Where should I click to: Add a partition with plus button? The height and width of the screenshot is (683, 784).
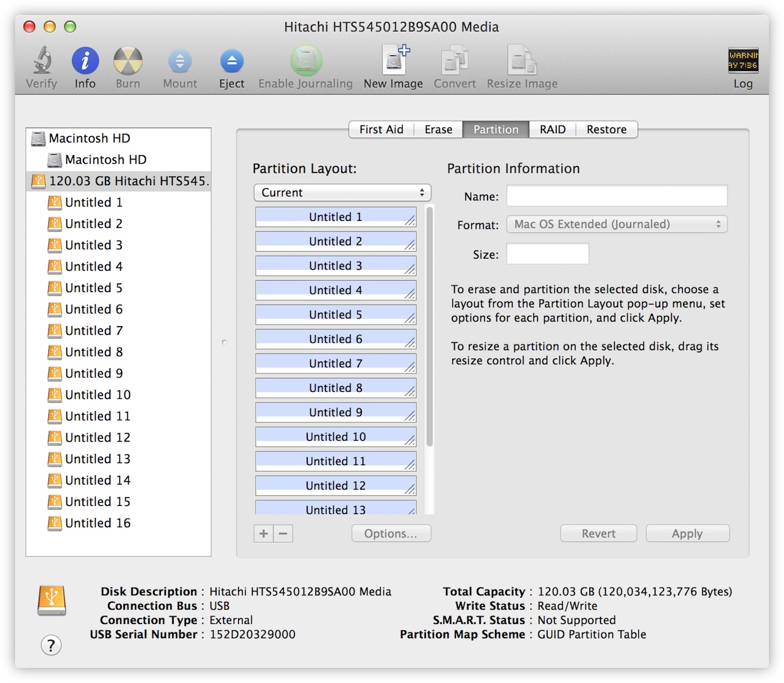pyautogui.click(x=264, y=534)
